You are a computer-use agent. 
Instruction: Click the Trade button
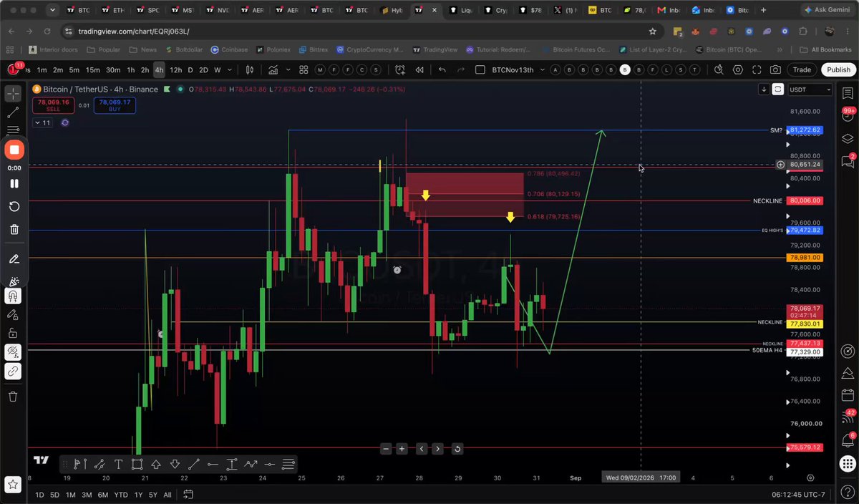802,69
